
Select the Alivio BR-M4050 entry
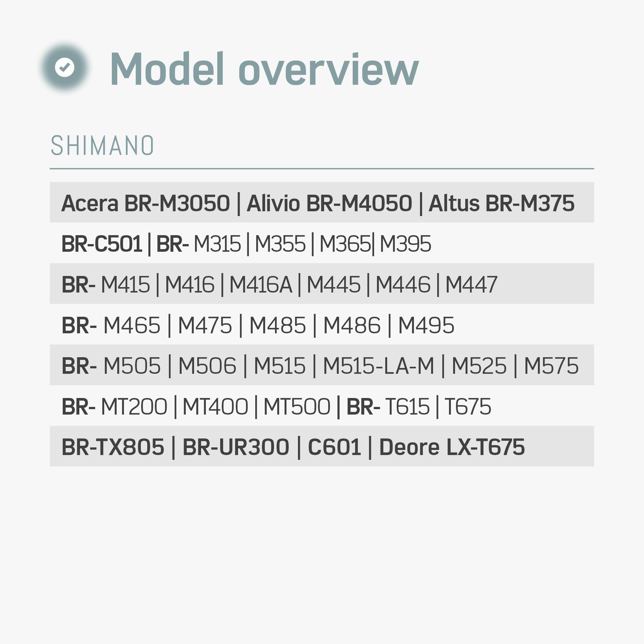point(329,203)
